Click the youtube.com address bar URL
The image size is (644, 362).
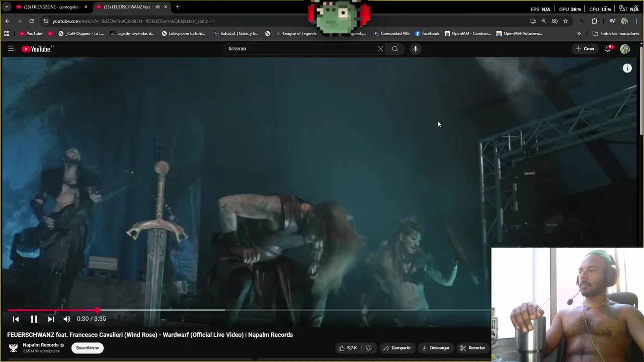tap(133, 21)
